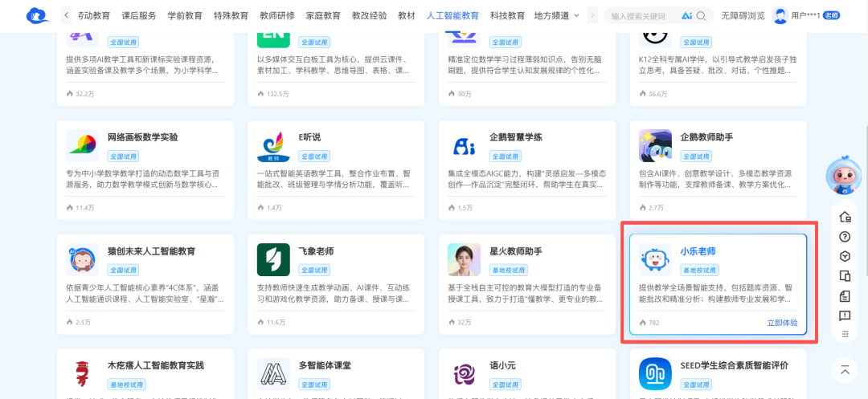Switch to the 教师研修 tab
This screenshot has height=399, width=868.
pyautogui.click(x=276, y=15)
